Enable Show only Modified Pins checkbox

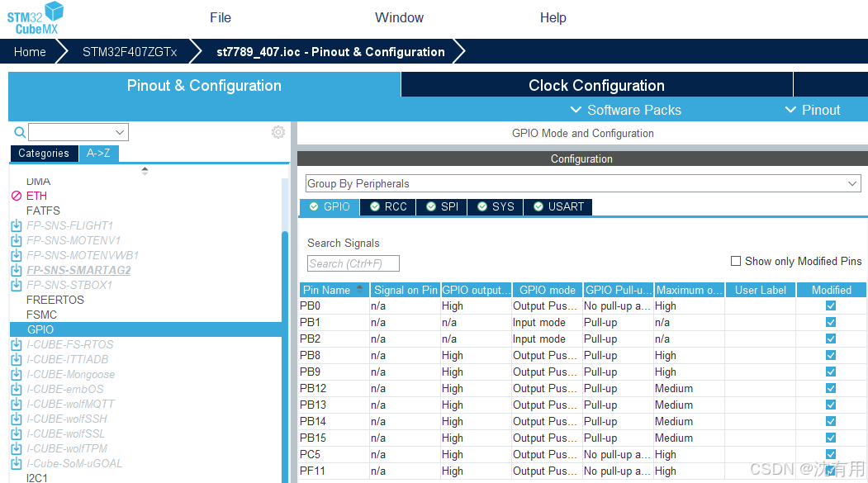click(x=736, y=261)
